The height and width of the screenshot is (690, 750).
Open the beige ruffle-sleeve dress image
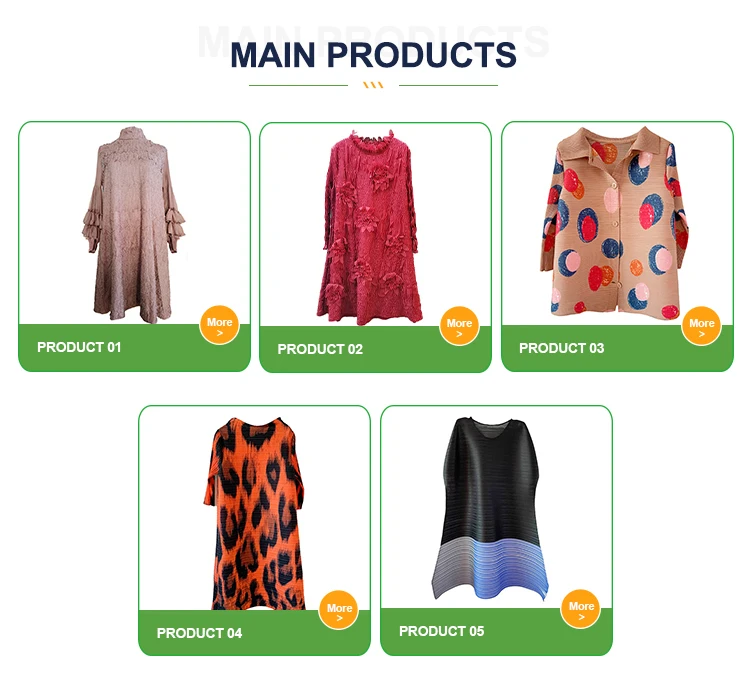(133, 224)
